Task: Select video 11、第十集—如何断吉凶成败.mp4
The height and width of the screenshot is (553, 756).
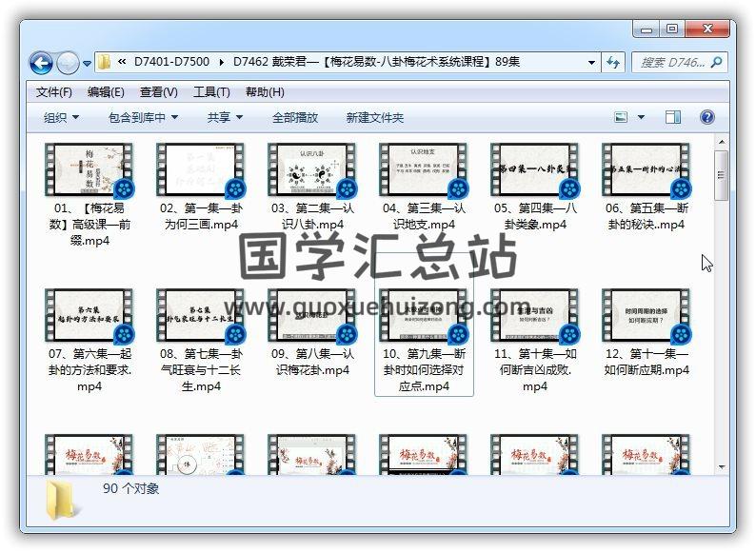Action: [535, 341]
